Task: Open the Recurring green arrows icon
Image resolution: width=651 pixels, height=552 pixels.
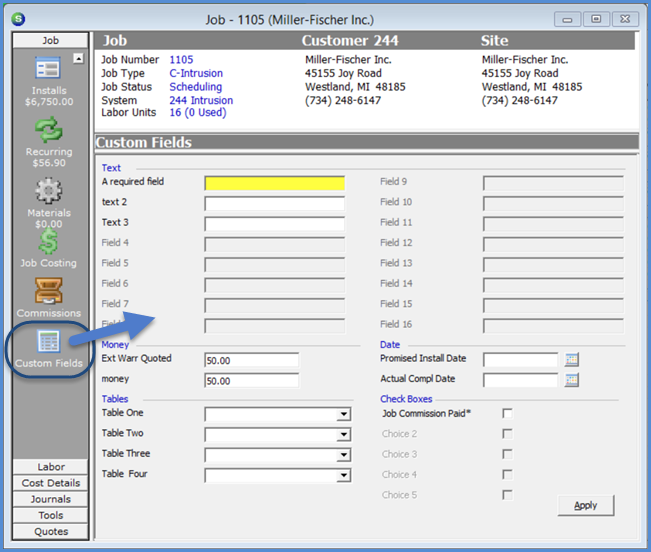Action: 49,130
